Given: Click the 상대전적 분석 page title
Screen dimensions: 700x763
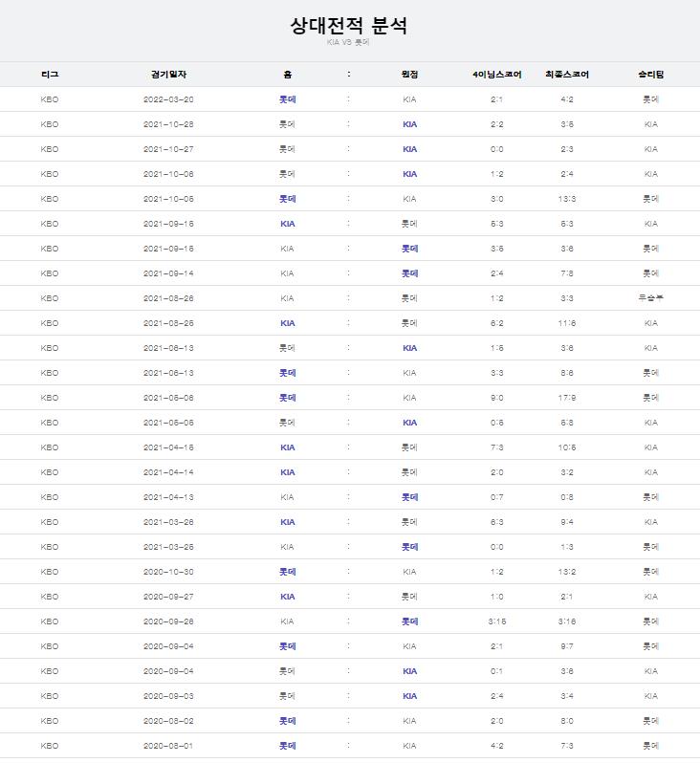Looking at the screenshot, I should pos(348,25).
